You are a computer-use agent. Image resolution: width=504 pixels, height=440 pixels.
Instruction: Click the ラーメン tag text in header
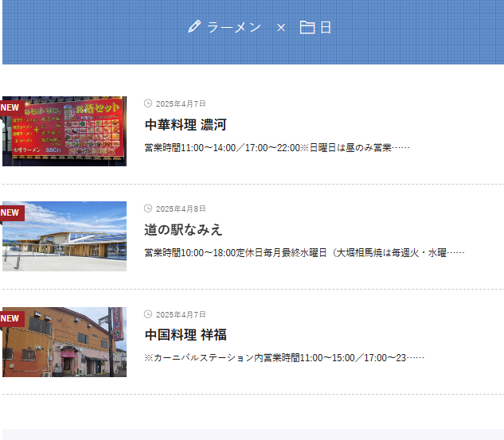tap(233, 27)
